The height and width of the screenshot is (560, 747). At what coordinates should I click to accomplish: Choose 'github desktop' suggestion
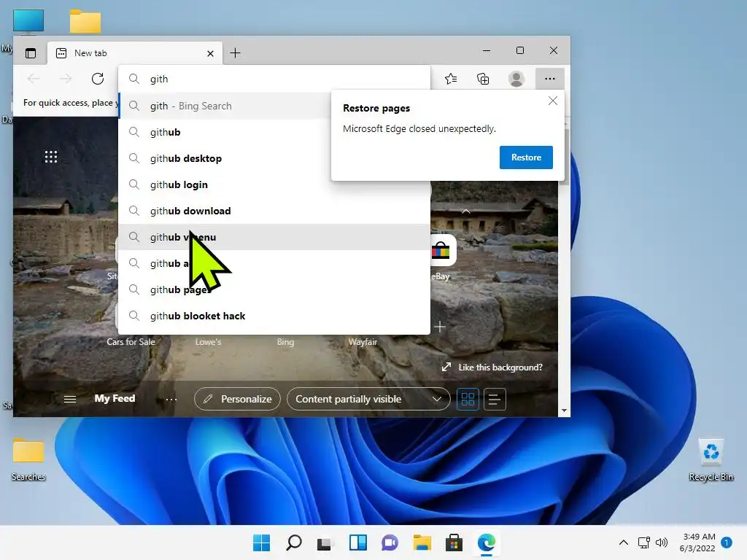(225, 158)
